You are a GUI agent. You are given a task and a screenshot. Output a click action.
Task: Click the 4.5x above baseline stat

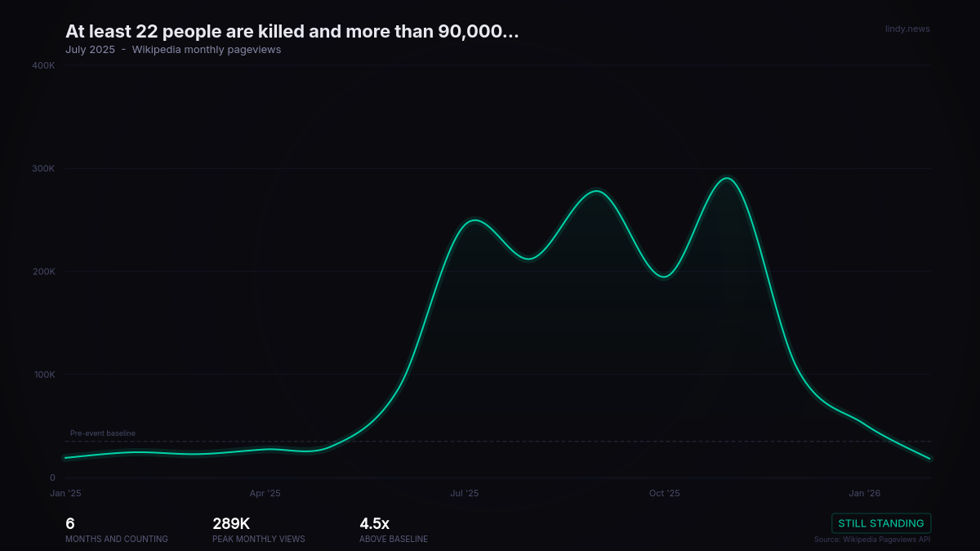tap(375, 524)
